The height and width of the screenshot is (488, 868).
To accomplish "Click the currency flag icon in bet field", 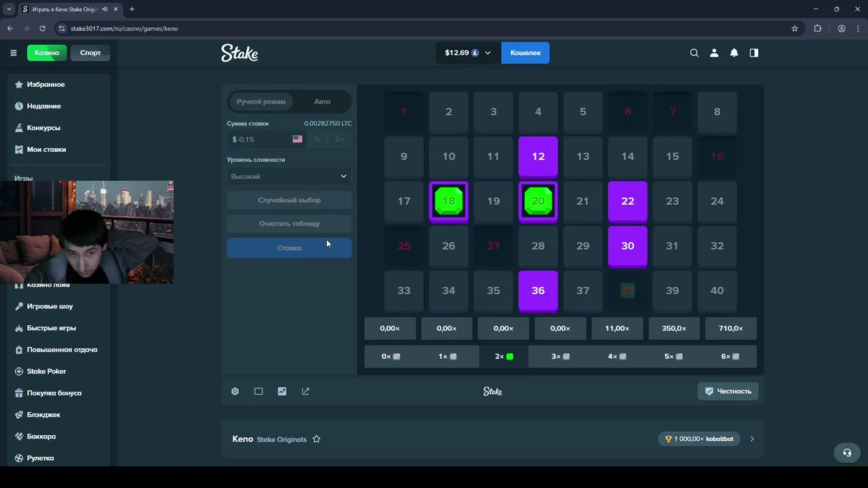I will tap(297, 139).
